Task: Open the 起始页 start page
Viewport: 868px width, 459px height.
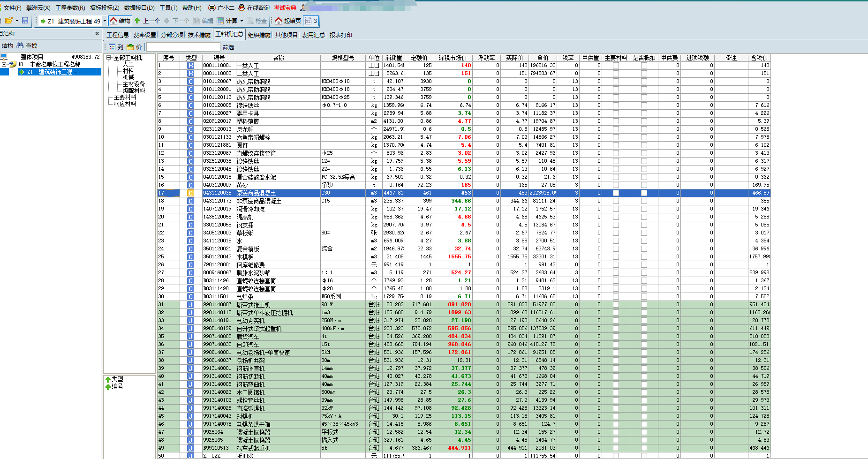Action: [288, 21]
